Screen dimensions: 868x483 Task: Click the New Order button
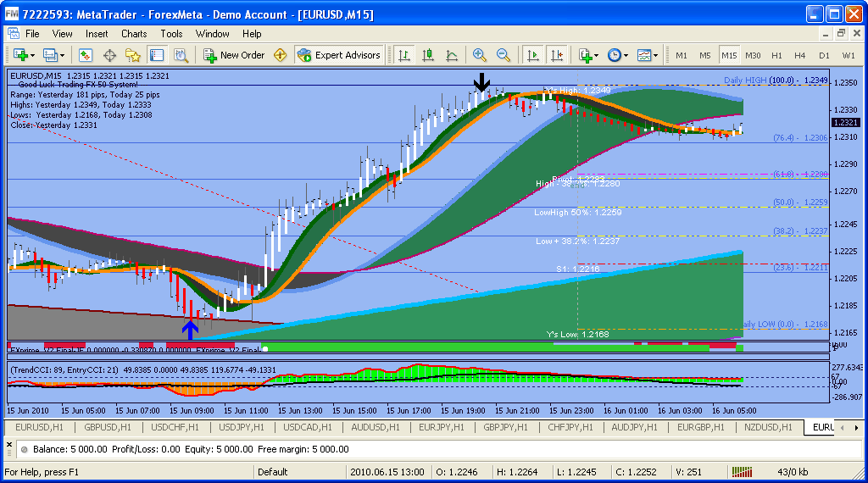click(234, 55)
